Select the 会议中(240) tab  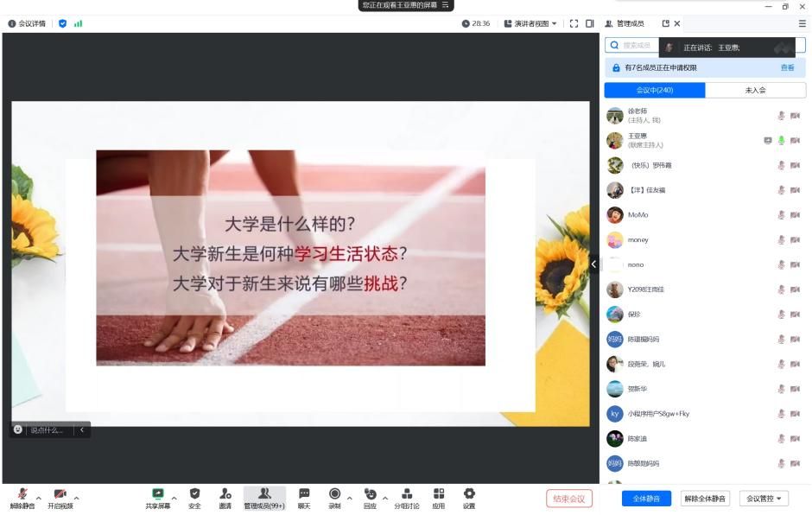[x=654, y=90]
